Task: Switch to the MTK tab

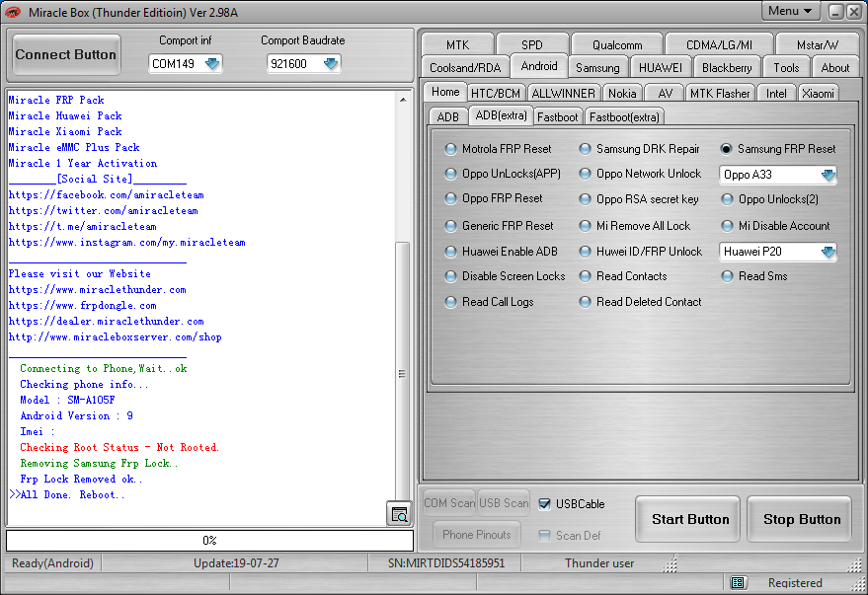Action: [458, 44]
